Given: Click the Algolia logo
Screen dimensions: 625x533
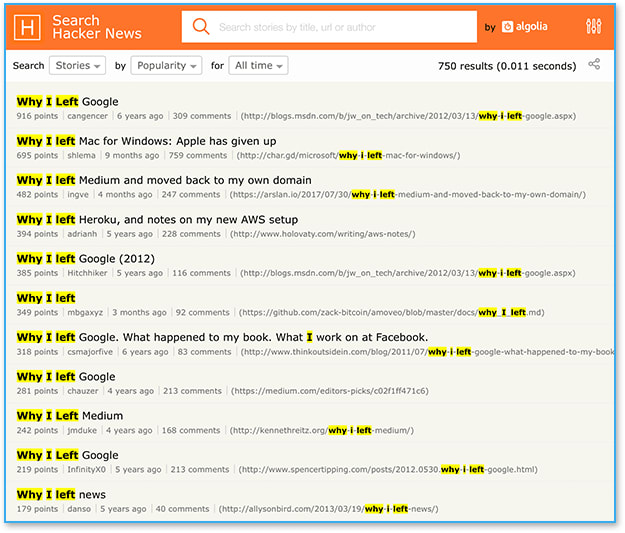Looking at the screenshot, I should [x=525, y=27].
